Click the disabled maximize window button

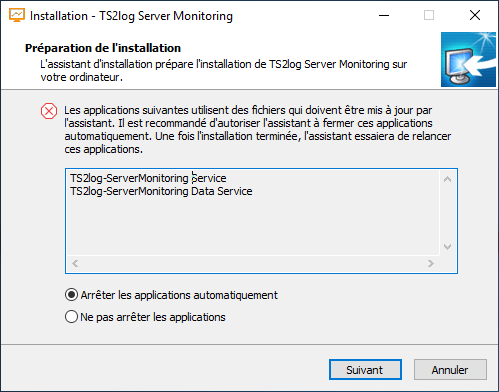pyautogui.click(x=429, y=15)
